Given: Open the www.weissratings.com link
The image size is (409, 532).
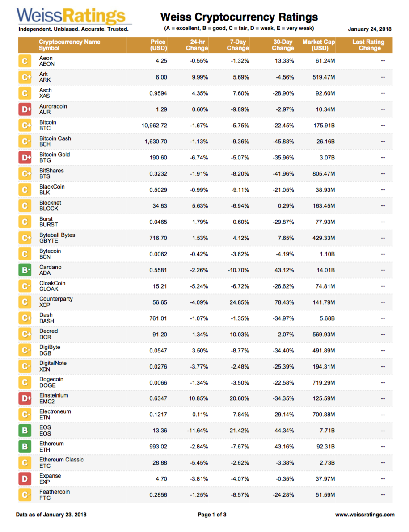Looking at the screenshot, I should [x=365, y=515].
